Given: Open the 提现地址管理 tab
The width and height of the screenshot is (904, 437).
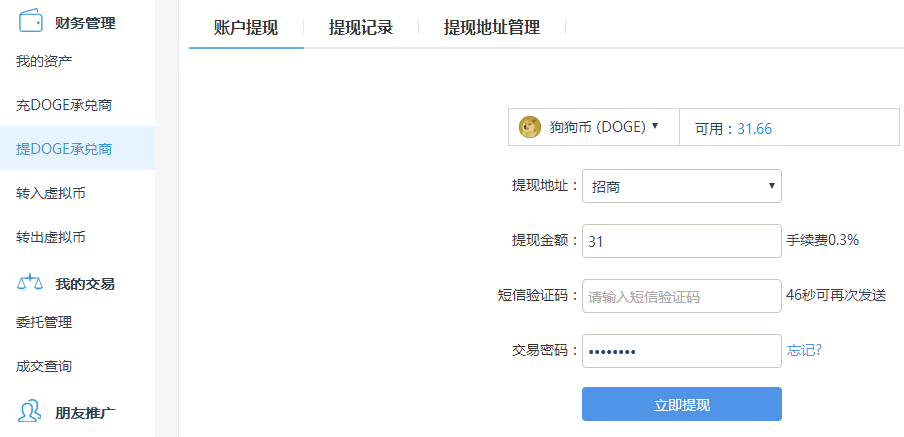Looking at the screenshot, I should tap(492, 27).
